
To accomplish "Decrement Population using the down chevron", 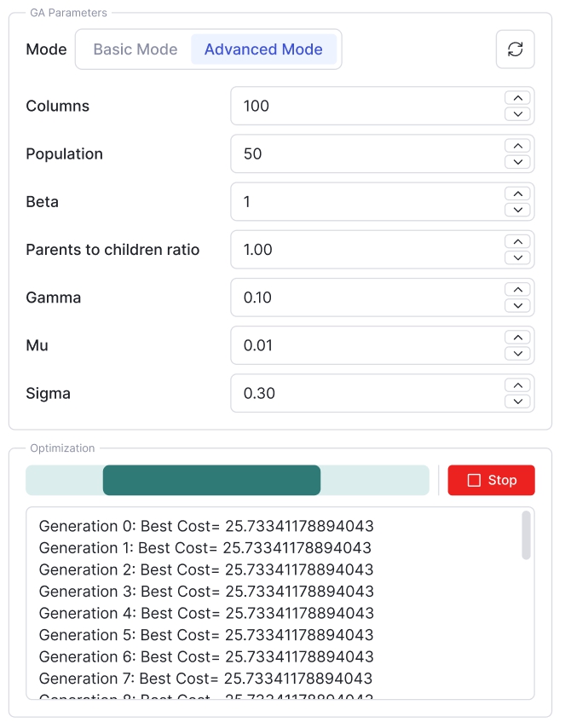I will click(x=516, y=162).
